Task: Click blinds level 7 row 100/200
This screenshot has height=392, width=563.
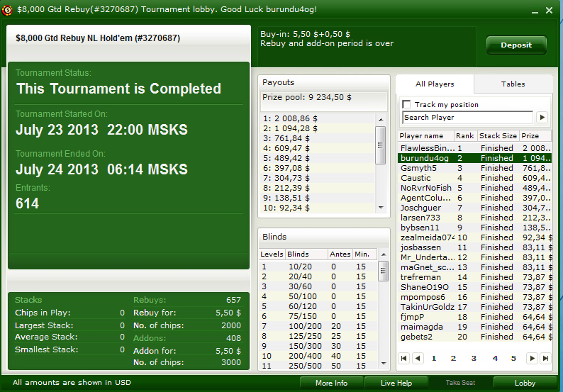Action: point(318,326)
